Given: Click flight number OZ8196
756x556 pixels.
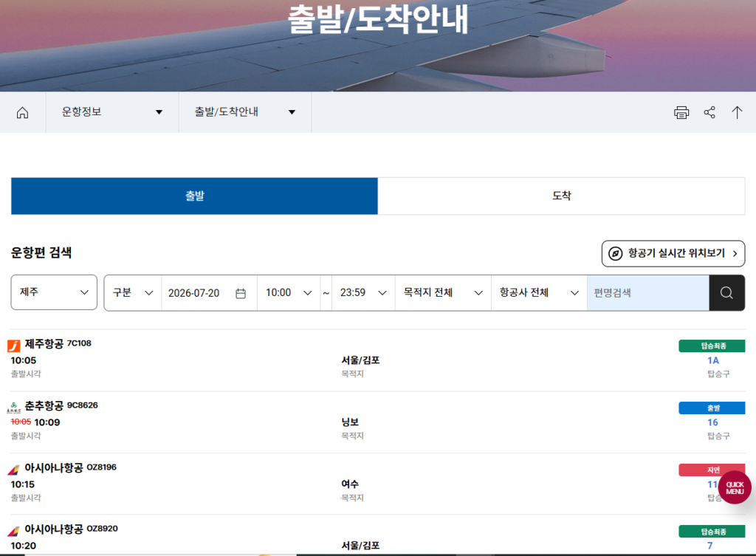Looking at the screenshot, I should [x=102, y=467].
